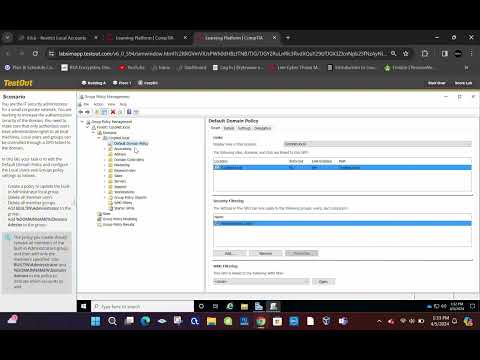Select the Sales OU in tree
This screenshot has height=360, width=480.
[x=118, y=176]
